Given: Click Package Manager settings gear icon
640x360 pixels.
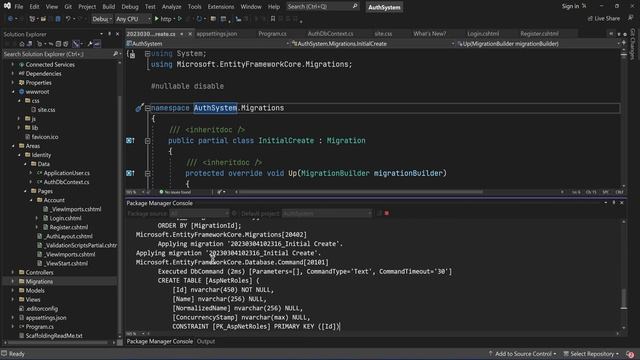Looking at the screenshot, I should 234,213.
